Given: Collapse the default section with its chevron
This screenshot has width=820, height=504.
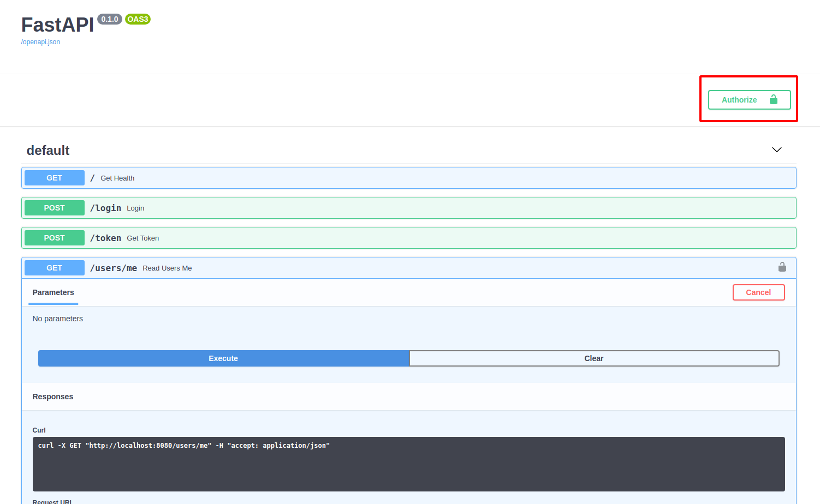Looking at the screenshot, I should 776,149.
